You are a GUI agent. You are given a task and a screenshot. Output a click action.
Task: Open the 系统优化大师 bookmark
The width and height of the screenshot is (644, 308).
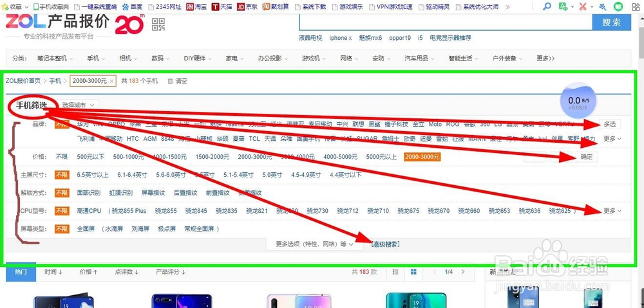(x=477, y=6)
